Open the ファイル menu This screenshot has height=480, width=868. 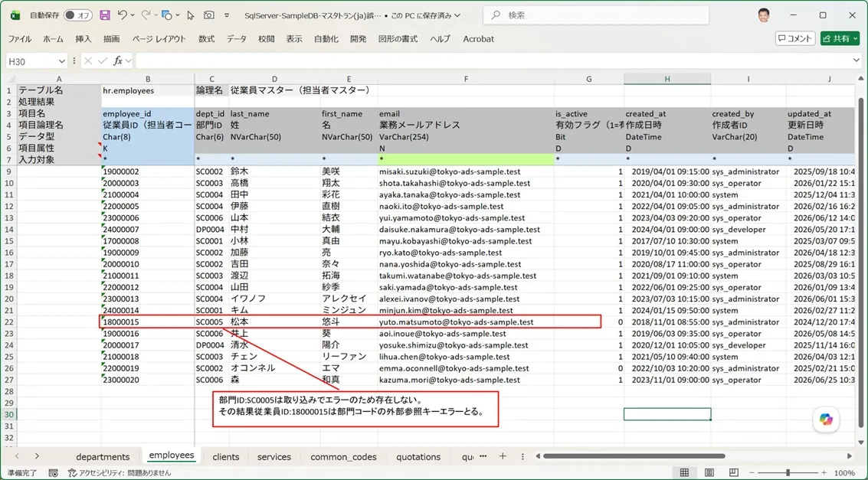[x=20, y=39]
